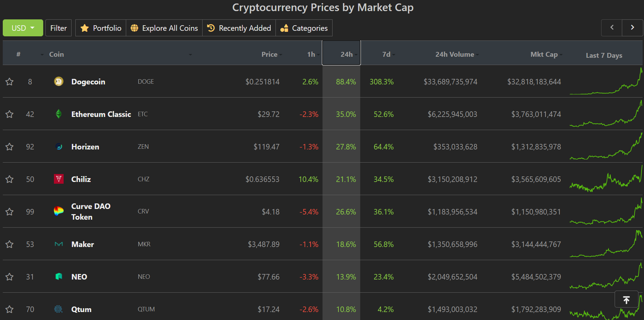Click Dogecoin's 308.3% 7d change
Image resolution: width=644 pixels, height=320 pixels.
[x=382, y=82]
